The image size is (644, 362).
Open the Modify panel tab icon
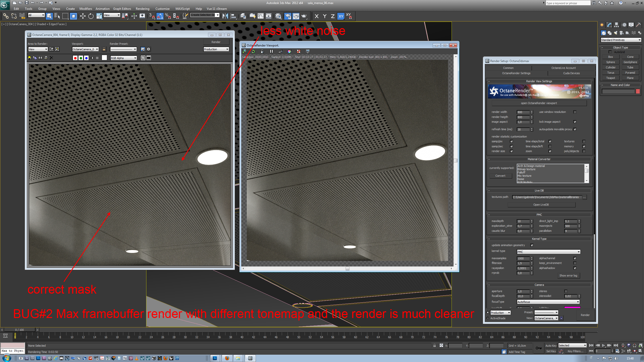pyautogui.click(x=609, y=25)
